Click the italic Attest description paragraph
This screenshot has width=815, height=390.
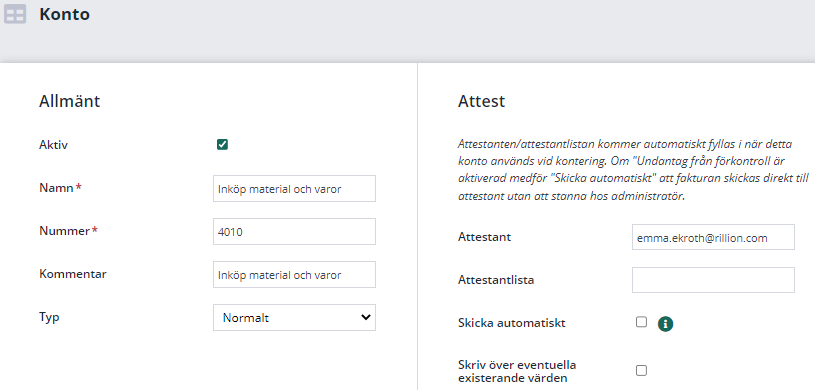633,171
